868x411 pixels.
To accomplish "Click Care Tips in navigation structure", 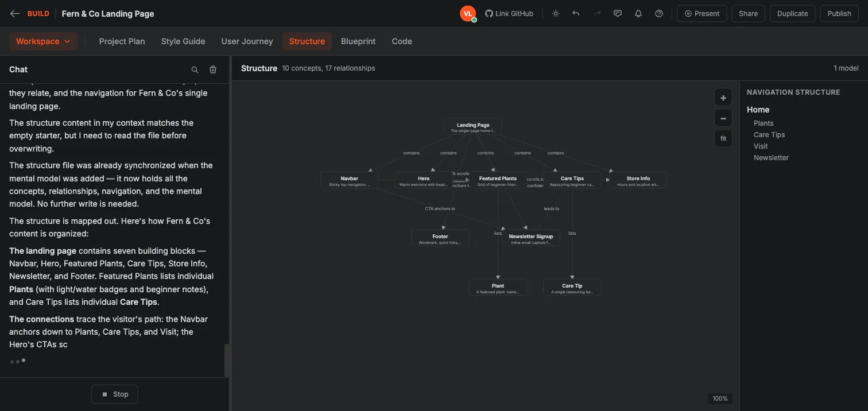I will [x=769, y=135].
